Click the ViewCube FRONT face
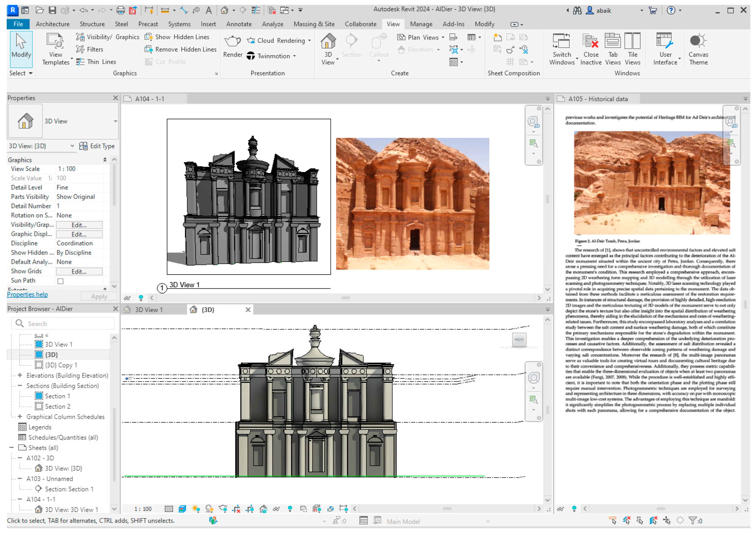The image size is (756, 533). 519,340
